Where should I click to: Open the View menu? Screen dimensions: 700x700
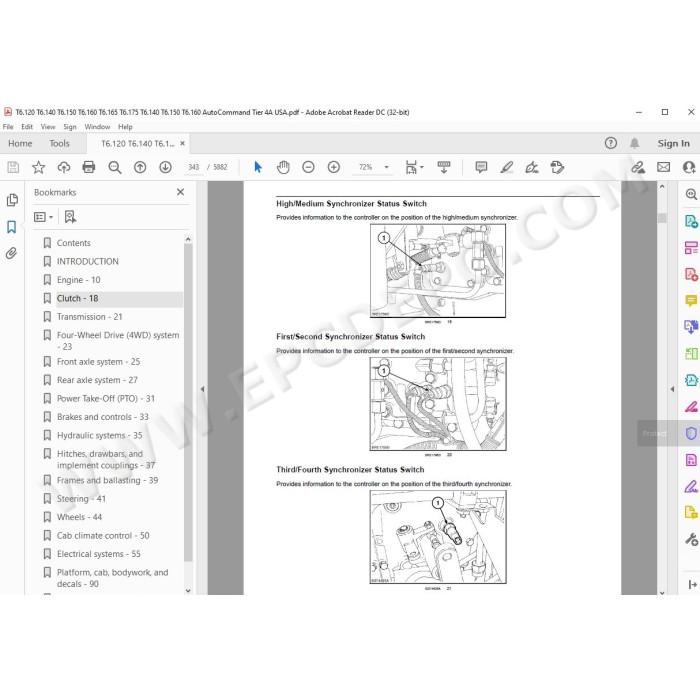pyautogui.click(x=48, y=127)
